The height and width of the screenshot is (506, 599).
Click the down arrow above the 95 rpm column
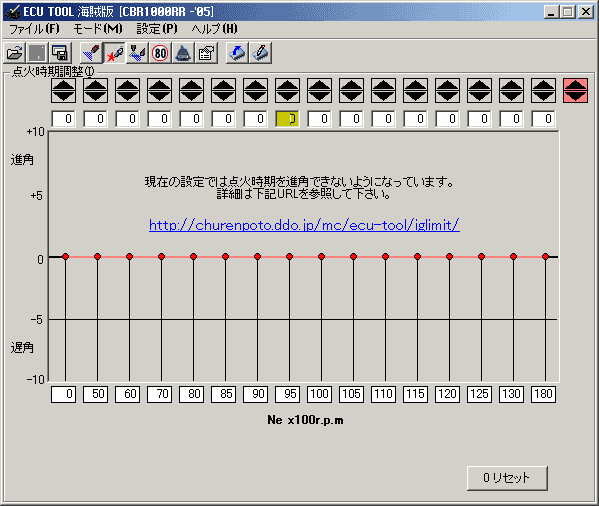coord(288,96)
